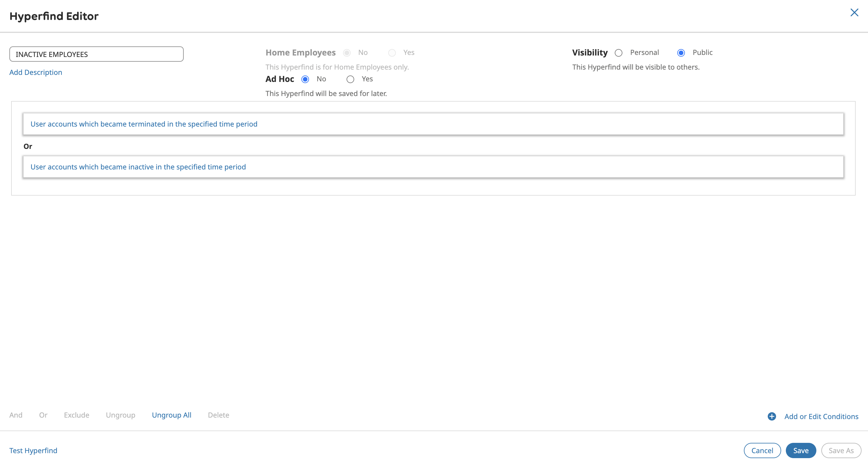This screenshot has width=868, height=464.
Task: Close the Hyperfind Editor with X icon
Action: point(854,13)
